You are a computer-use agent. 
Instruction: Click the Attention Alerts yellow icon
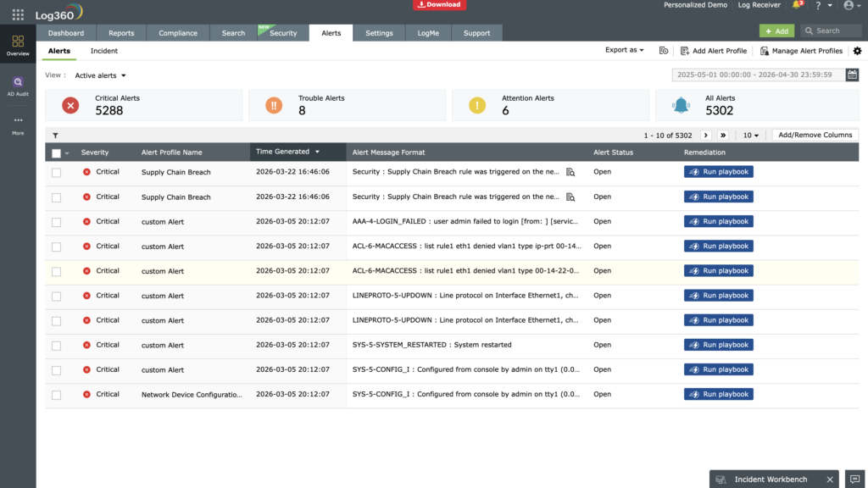(x=477, y=105)
